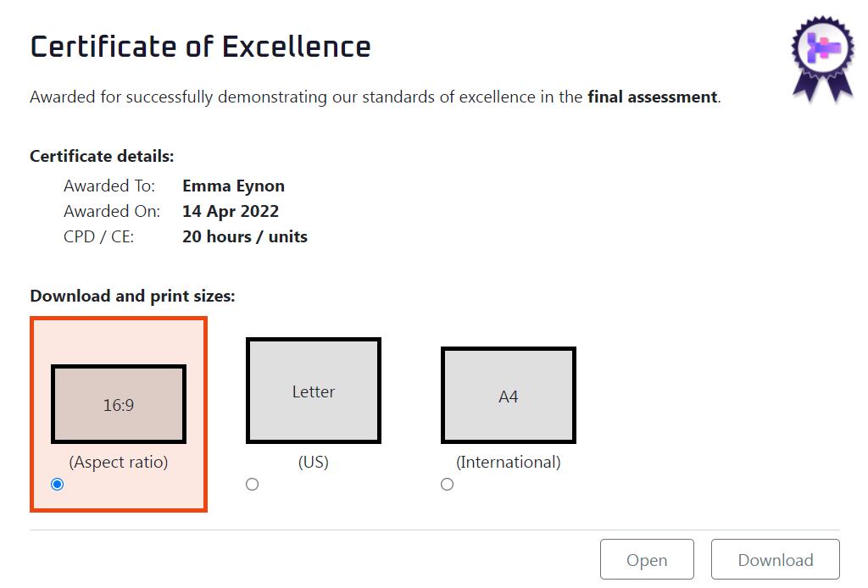Select the Letter (US) radio button
Screen dimensions: 868x588
252,485
